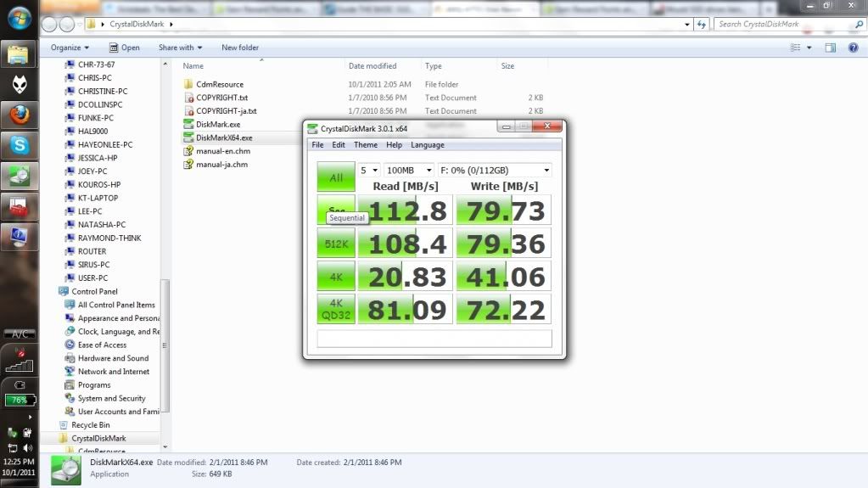Open System and Security tree item
This screenshot has height=488, width=868.
111,398
